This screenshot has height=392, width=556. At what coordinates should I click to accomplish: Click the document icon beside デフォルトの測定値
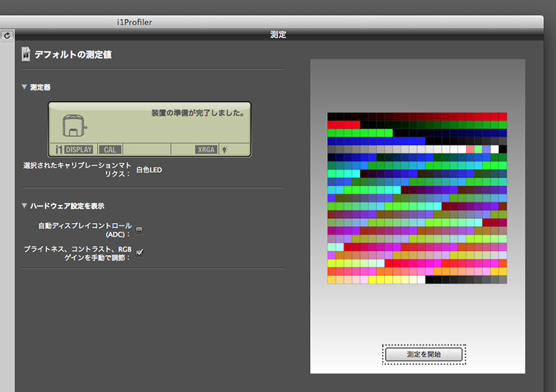[26, 55]
